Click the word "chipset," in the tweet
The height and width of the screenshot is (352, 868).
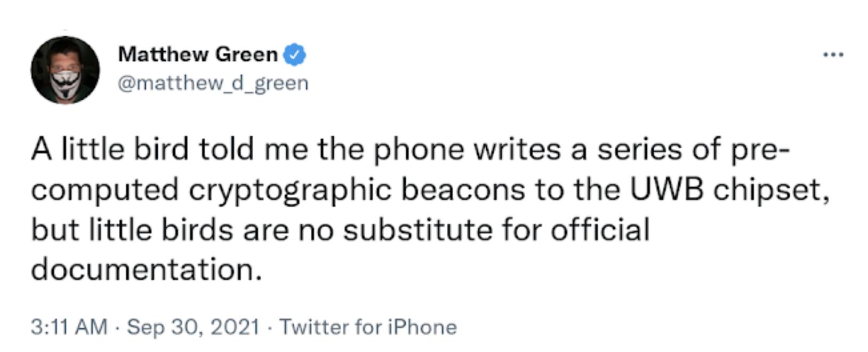pos(771,190)
